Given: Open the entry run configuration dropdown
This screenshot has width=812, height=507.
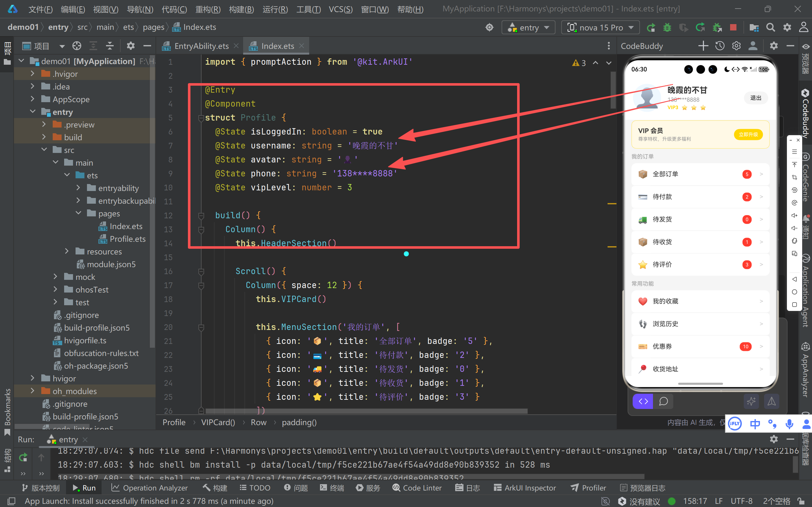Looking at the screenshot, I should 528,28.
